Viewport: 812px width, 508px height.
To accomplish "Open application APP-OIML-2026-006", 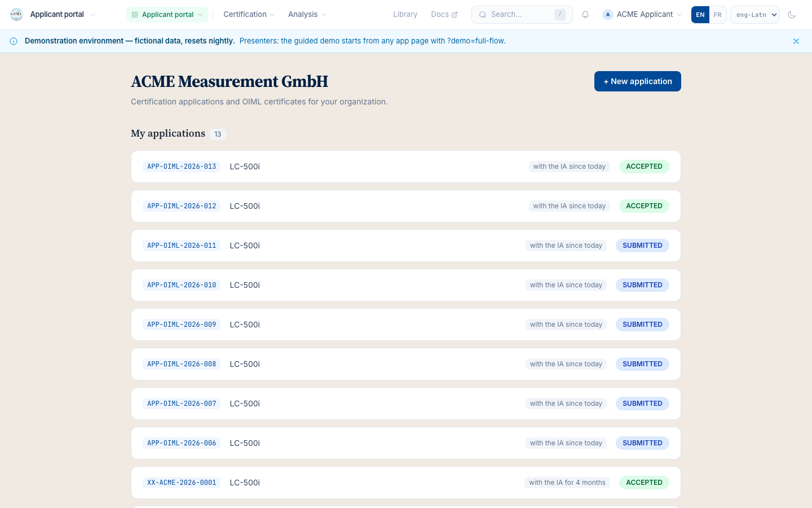I will (406, 443).
